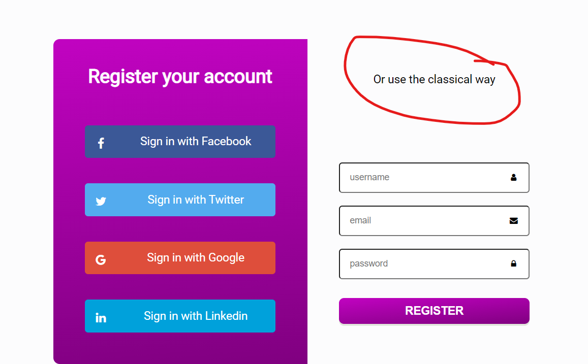Screen dimensions: 588x364
Task: Select the Sign in with Google button
Action: [x=180, y=258]
